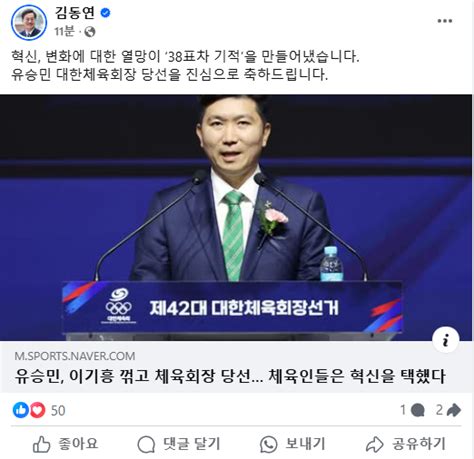The width and height of the screenshot is (474, 459).
Task: Open 김동연 profile picture
Action: coord(29,22)
